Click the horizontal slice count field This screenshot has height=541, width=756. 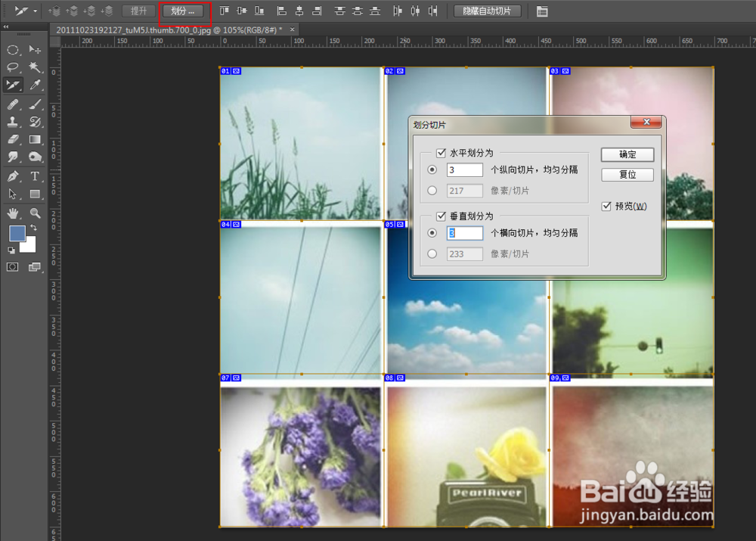(x=464, y=169)
